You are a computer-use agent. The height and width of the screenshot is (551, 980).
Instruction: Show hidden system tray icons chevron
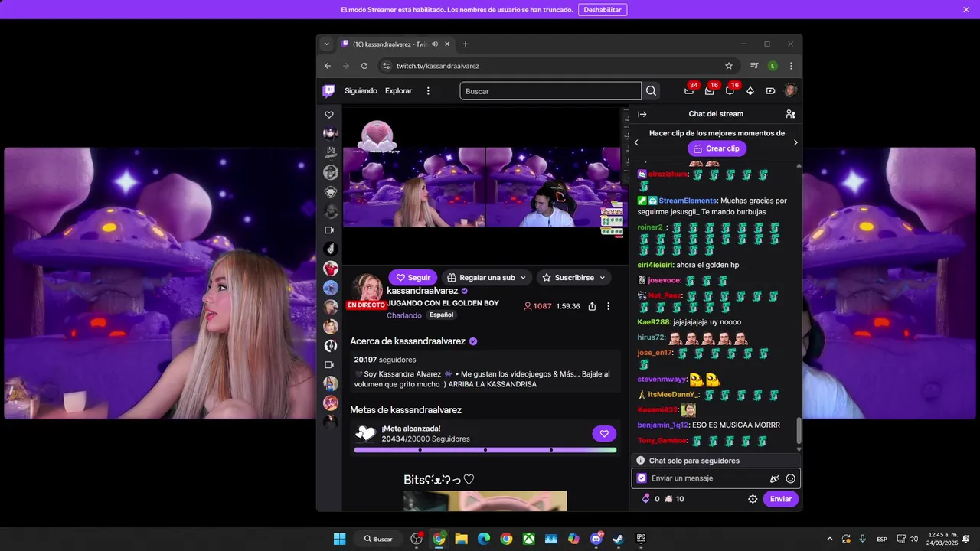[x=830, y=539]
